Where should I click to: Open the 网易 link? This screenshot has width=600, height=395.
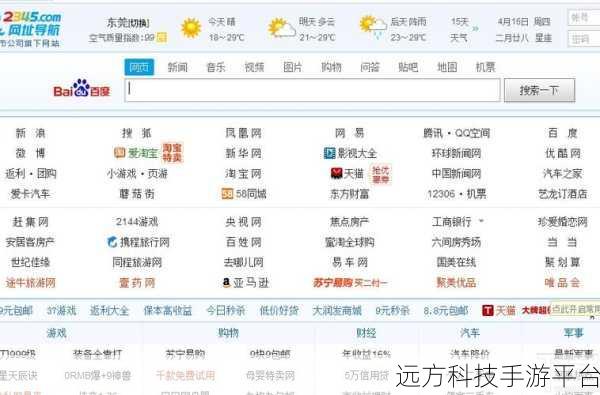350,133
